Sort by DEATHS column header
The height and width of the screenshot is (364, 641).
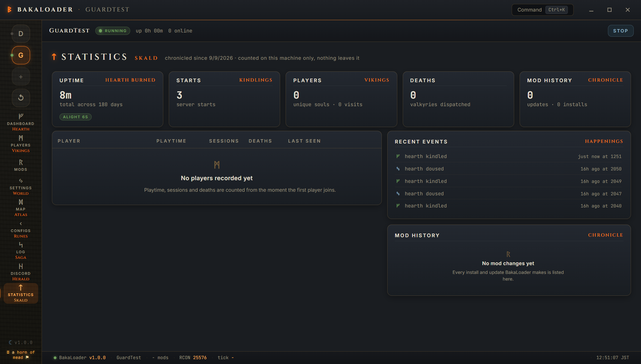tap(260, 141)
